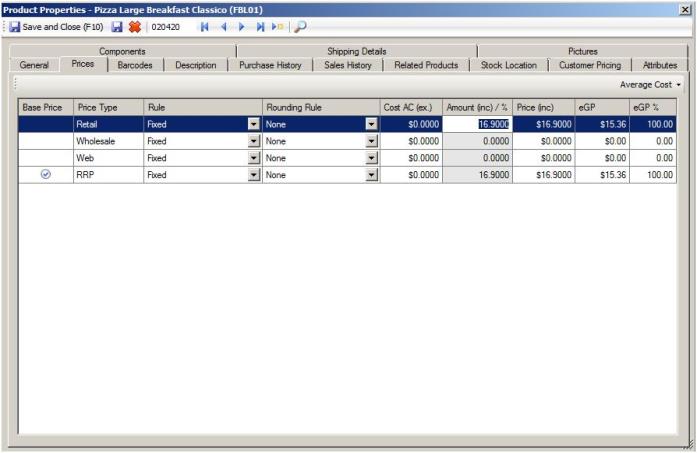Go to the previous record
The height and width of the screenshot is (453, 697).
(x=223, y=27)
